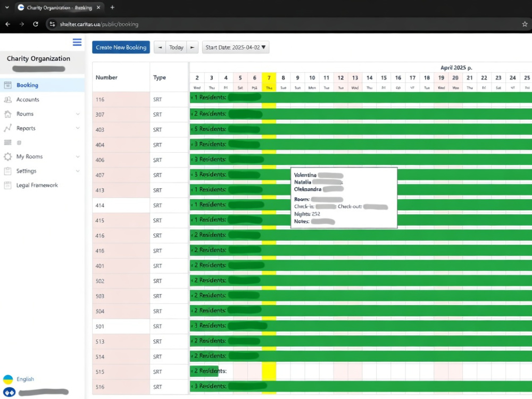Click room number 404 cell
The height and width of the screenshot is (399, 532).
coord(121,145)
